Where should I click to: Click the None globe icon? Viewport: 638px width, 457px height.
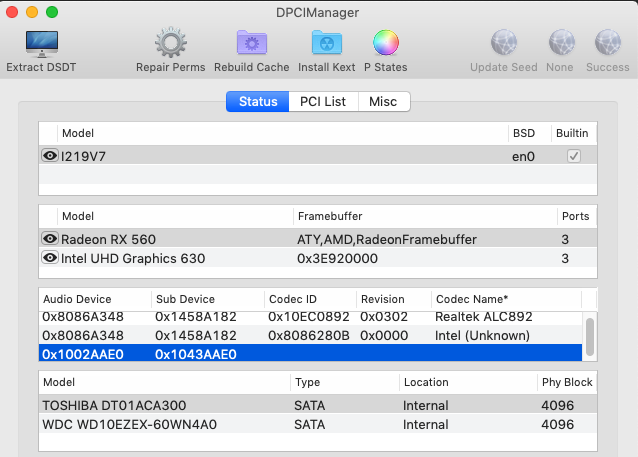click(x=562, y=42)
